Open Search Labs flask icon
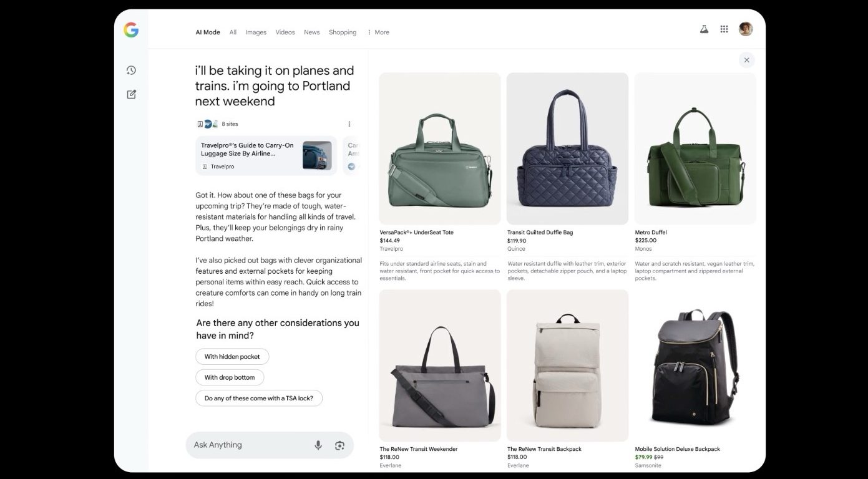 point(704,29)
